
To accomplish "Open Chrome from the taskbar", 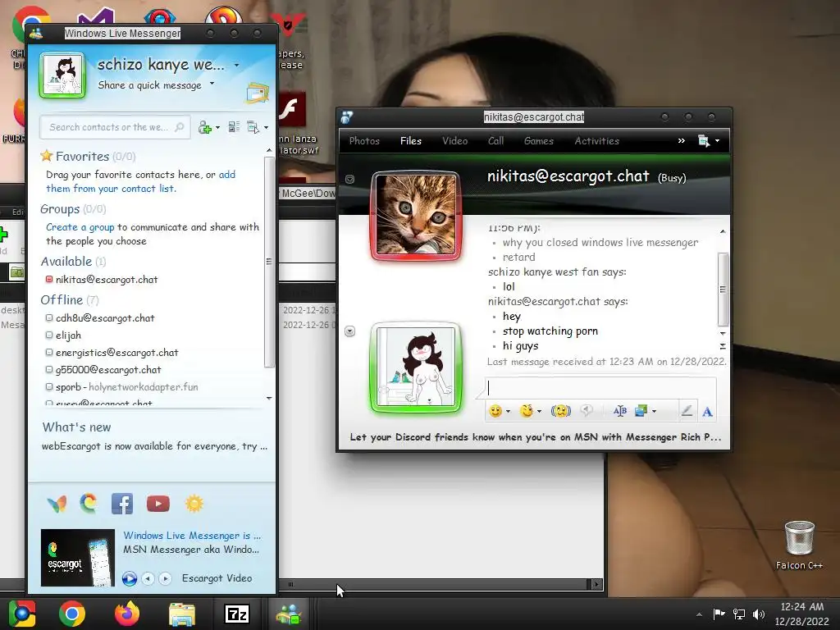I will (72, 614).
